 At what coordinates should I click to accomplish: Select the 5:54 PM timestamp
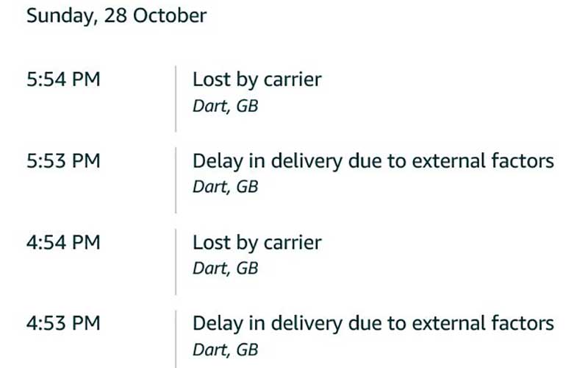click(x=63, y=79)
